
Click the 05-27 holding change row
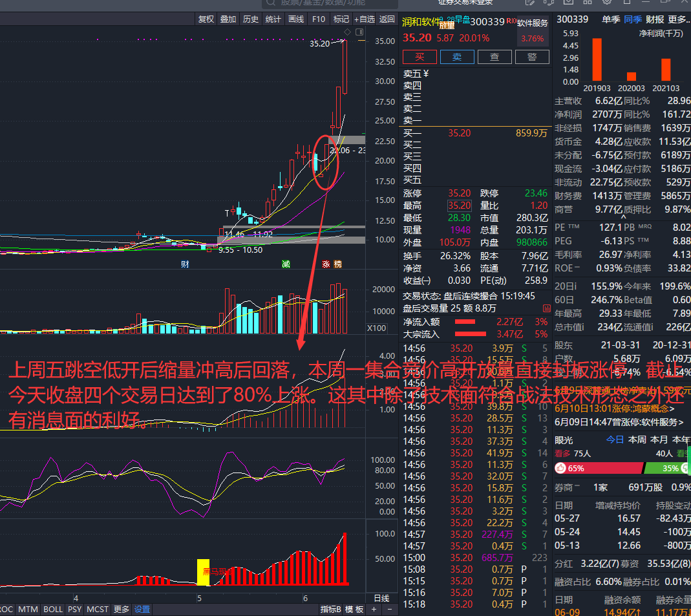[x=622, y=518]
